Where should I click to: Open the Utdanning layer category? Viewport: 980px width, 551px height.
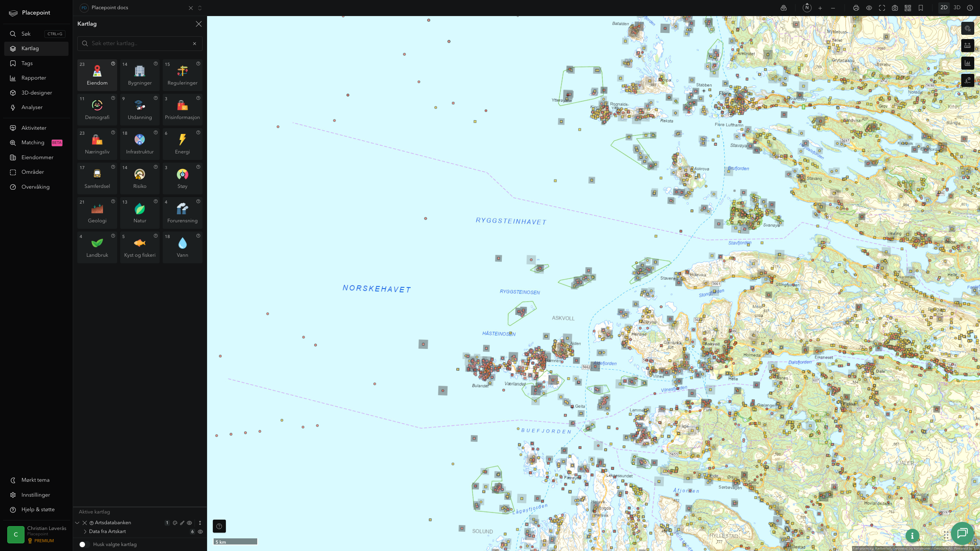(140, 109)
